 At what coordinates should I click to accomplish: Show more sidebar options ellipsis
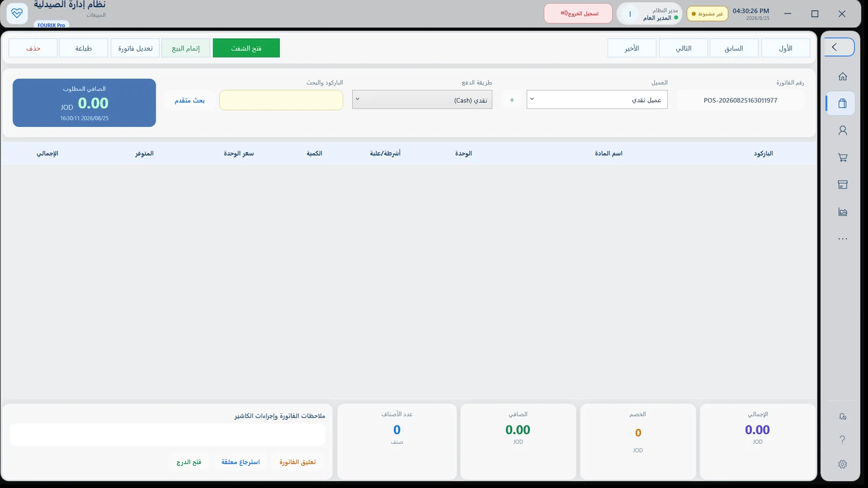click(x=843, y=239)
